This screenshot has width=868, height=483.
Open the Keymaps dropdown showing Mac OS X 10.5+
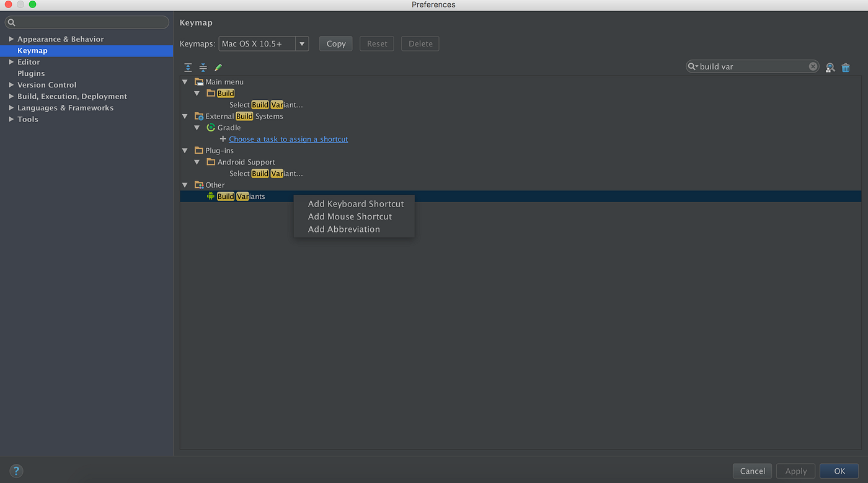pos(302,43)
